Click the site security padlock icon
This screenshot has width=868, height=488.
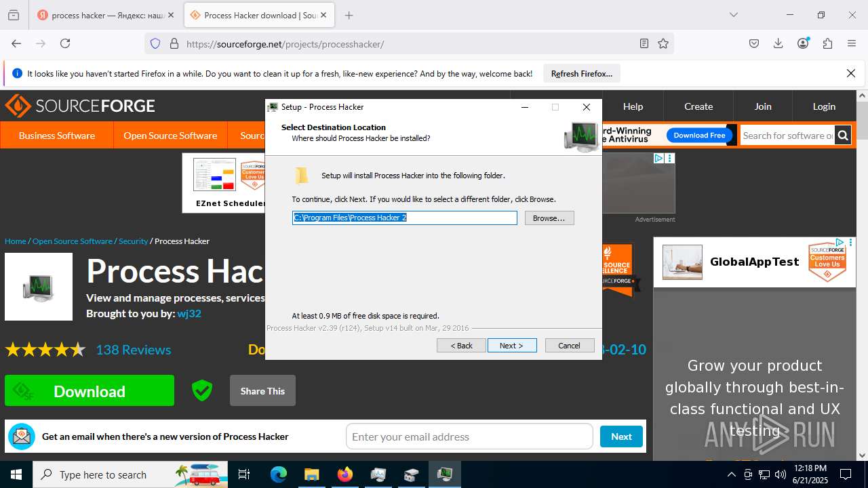tap(174, 43)
